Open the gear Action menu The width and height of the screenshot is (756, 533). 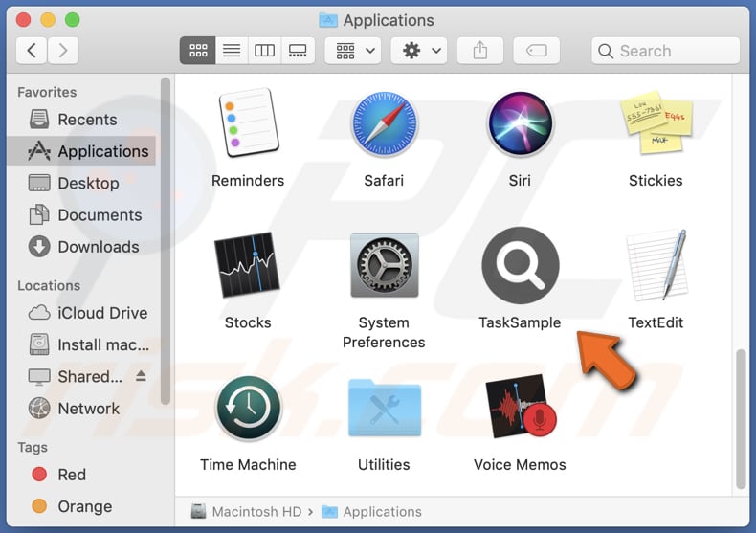click(419, 50)
